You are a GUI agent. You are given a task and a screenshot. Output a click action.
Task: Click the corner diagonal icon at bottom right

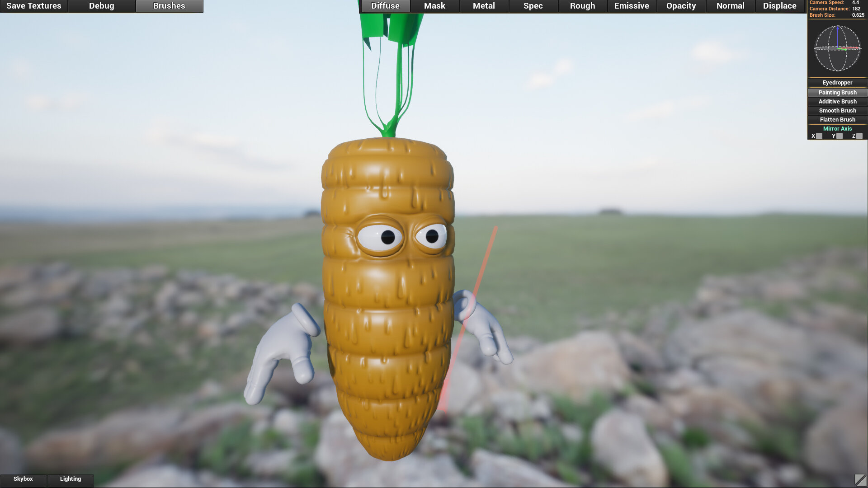point(860,480)
